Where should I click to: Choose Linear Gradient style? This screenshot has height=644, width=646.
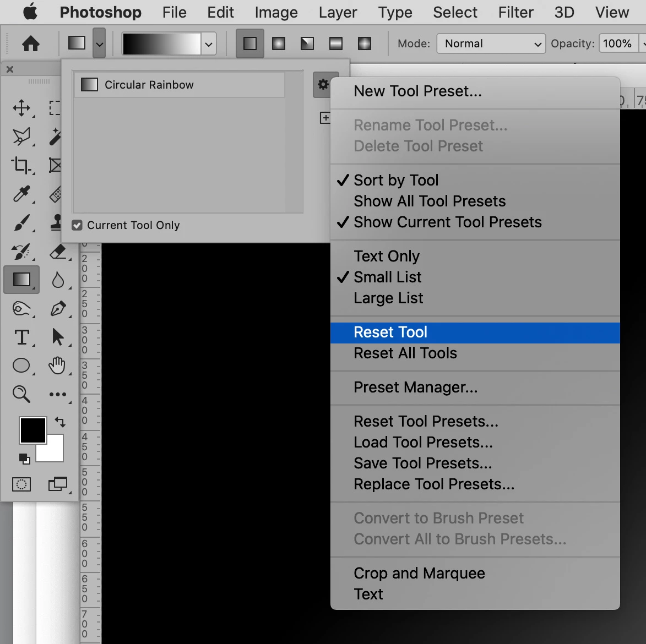pos(250,43)
